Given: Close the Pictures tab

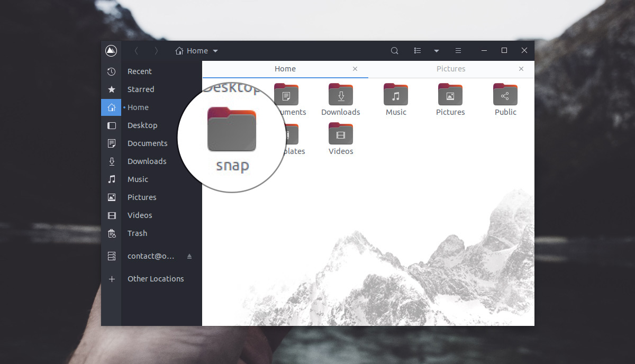Looking at the screenshot, I should (521, 69).
